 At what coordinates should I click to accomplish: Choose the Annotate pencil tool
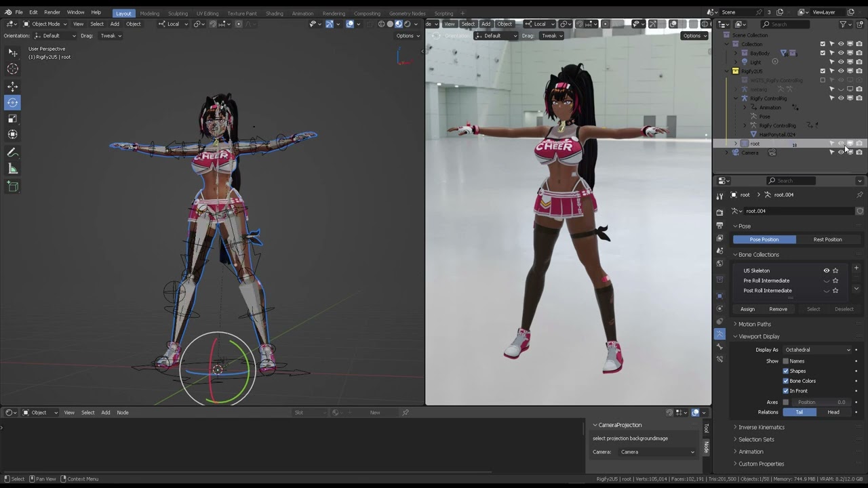[13, 152]
